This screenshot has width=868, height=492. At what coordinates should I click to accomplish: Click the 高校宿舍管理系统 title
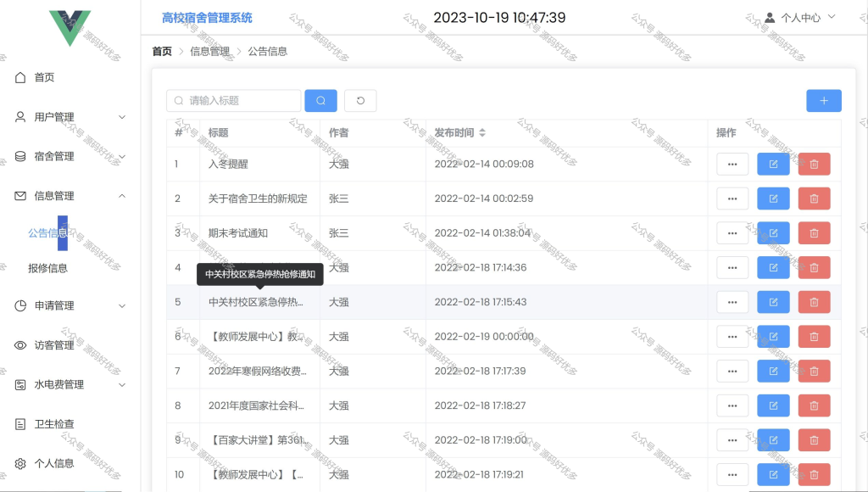(207, 18)
